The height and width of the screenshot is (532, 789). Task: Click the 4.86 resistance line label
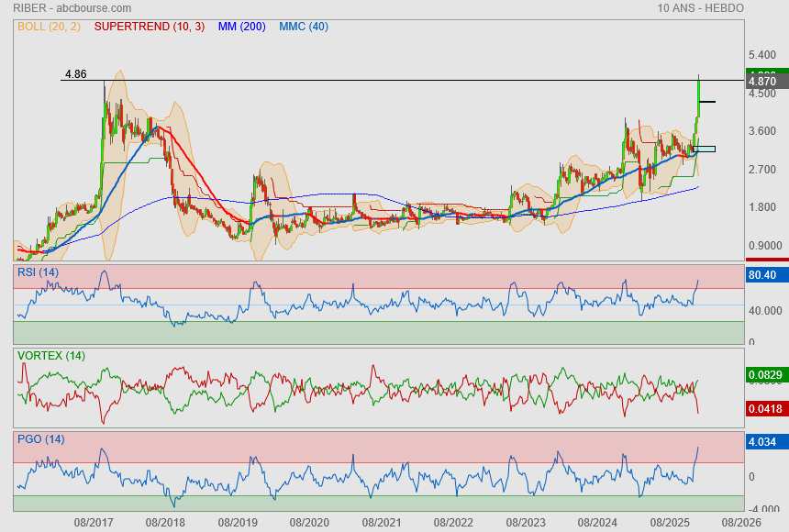click(x=75, y=74)
